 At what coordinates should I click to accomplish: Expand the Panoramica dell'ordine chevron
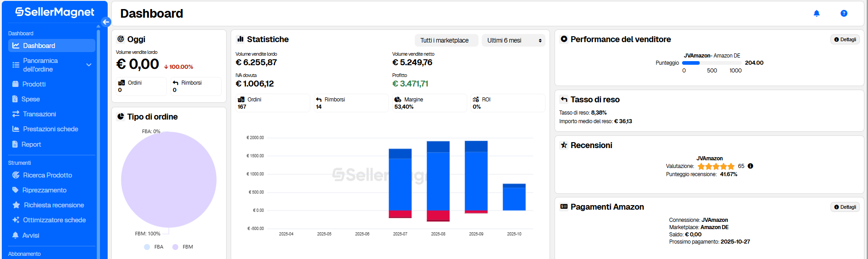[89, 65]
